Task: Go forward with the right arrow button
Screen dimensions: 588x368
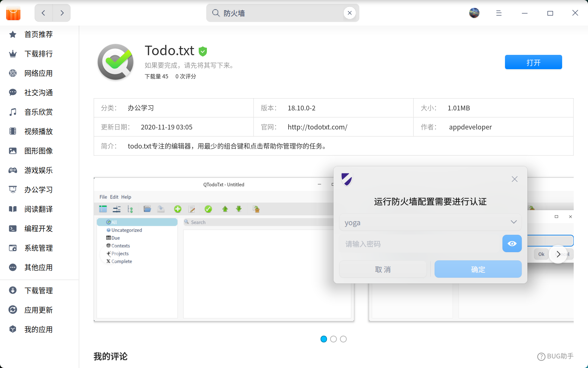Action: point(62,13)
